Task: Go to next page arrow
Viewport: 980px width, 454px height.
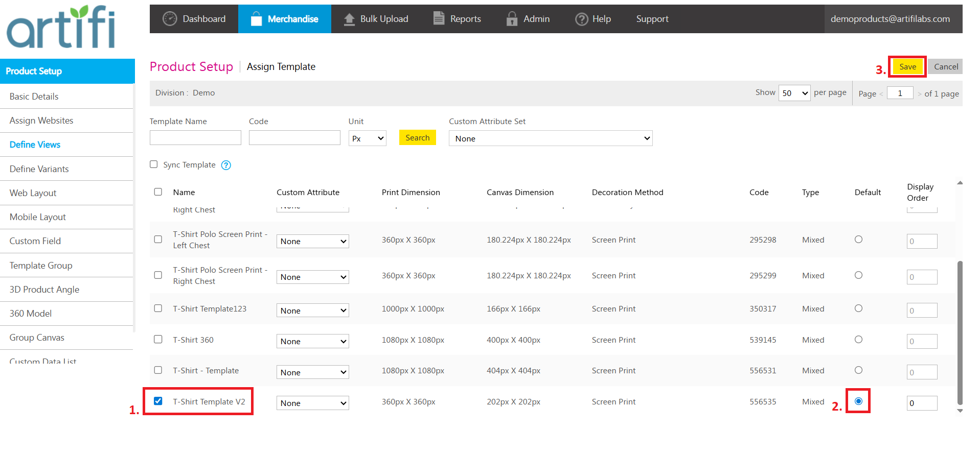Action: click(919, 94)
